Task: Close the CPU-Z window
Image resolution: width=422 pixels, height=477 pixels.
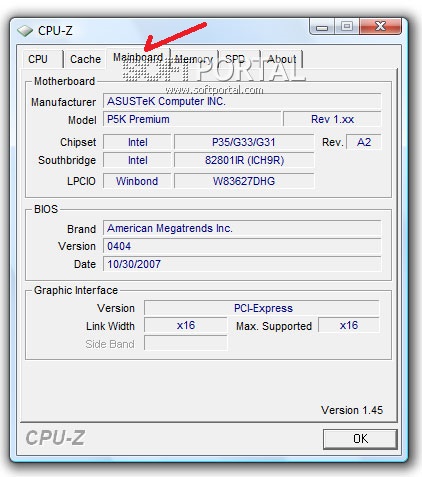Action: pyautogui.click(x=380, y=26)
